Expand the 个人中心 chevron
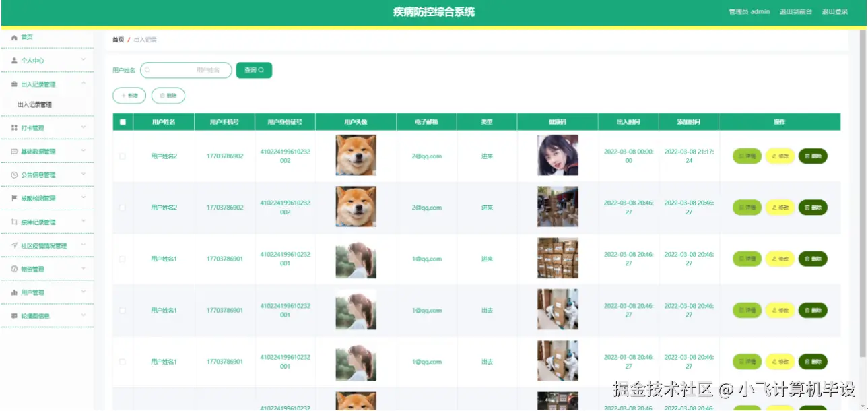This screenshot has height=411, width=868. [x=84, y=60]
